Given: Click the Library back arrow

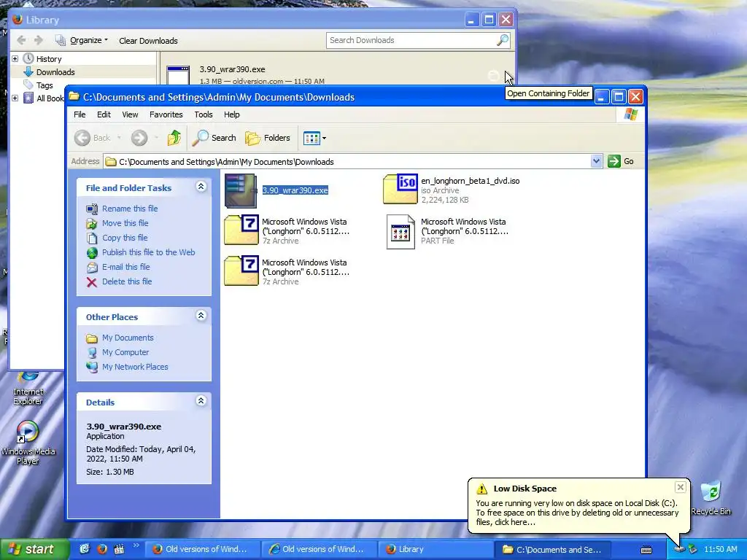Looking at the screenshot, I should click(x=21, y=41).
